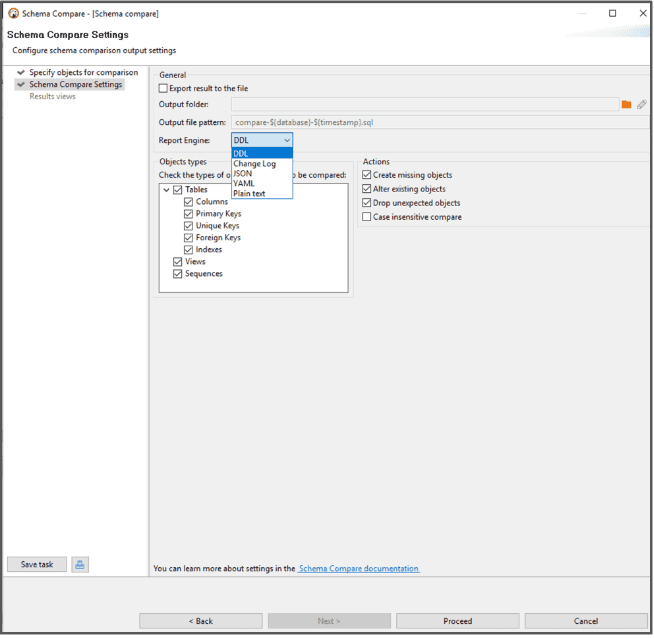654x638 pixels.
Task: Choose Plain text report engine option
Action: coord(250,194)
